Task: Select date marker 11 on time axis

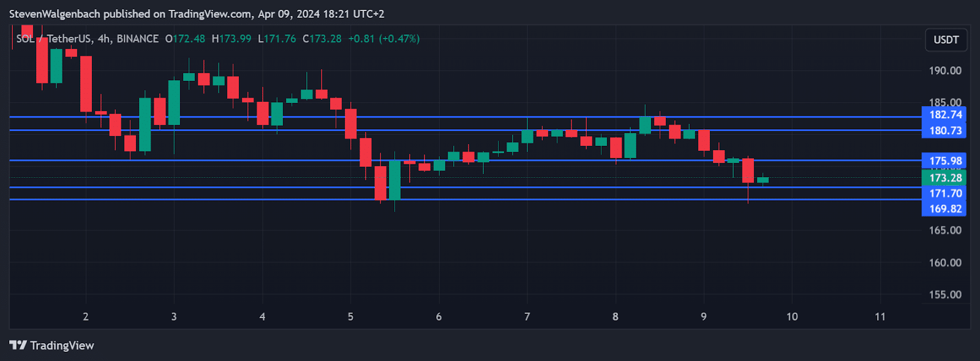Action: [880, 316]
